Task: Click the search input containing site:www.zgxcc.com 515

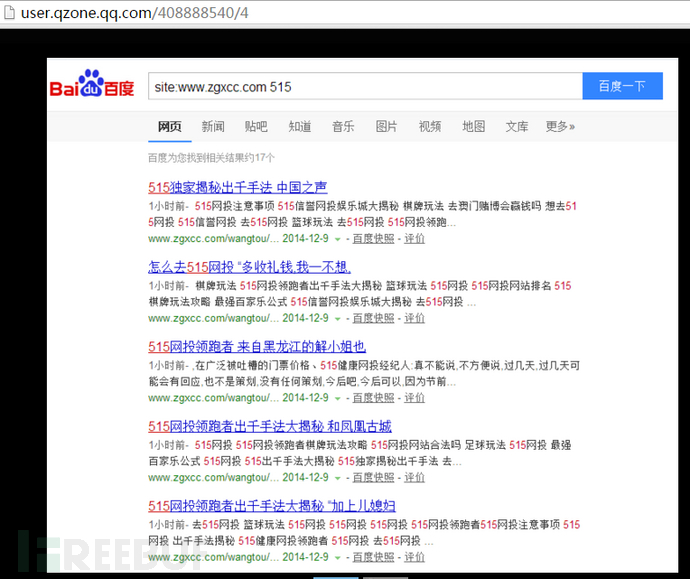Action: coord(365,86)
